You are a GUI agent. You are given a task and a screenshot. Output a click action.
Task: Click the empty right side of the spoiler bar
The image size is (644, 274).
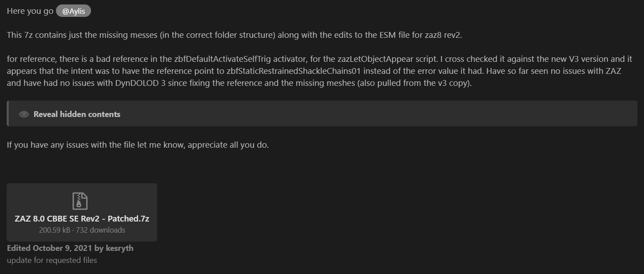[378, 114]
